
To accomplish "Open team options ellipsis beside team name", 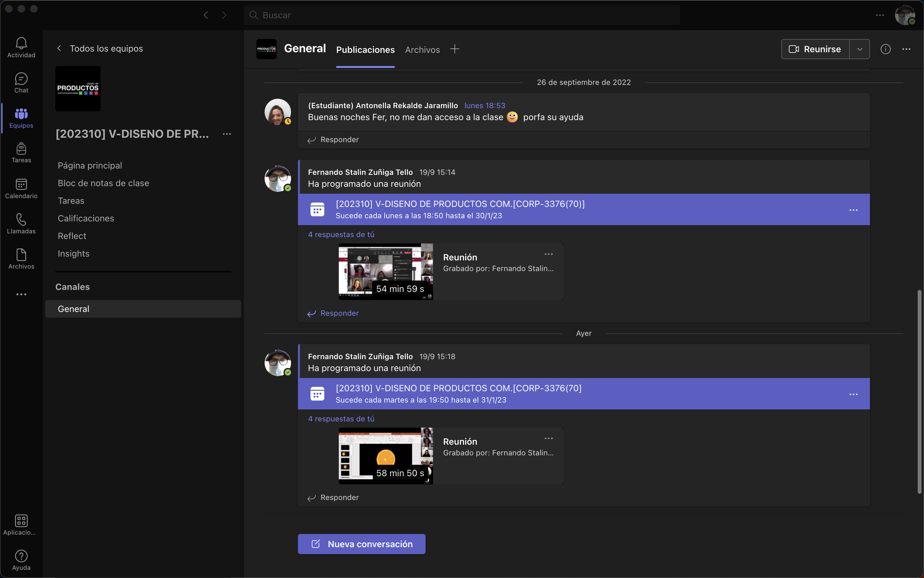I will tap(227, 134).
